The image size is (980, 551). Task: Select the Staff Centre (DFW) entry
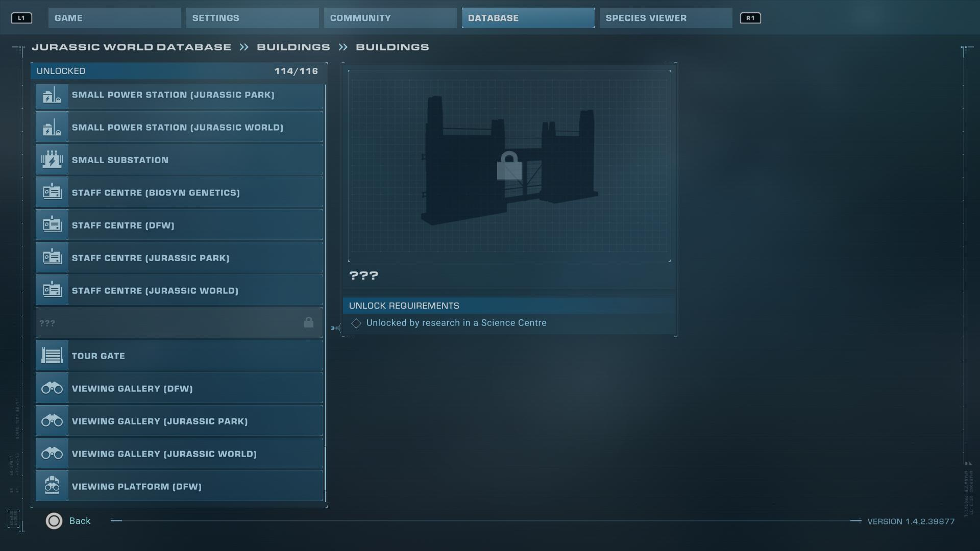tap(179, 226)
